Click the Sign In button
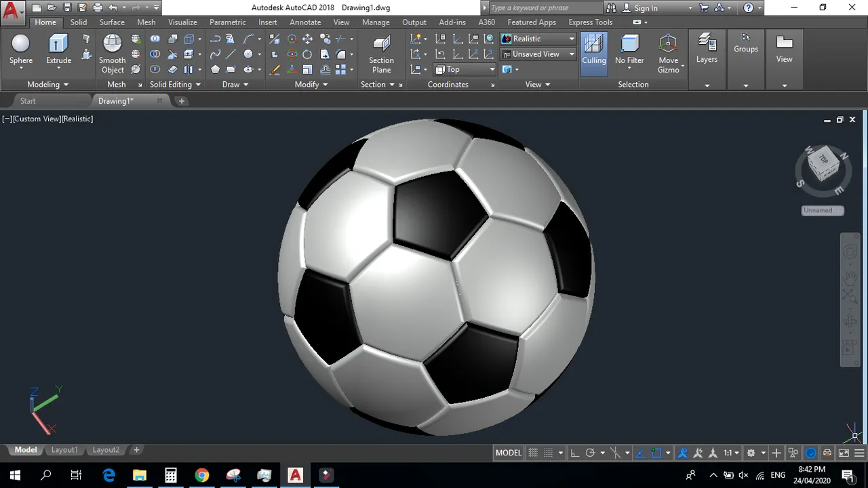The width and height of the screenshot is (868, 488). (646, 8)
